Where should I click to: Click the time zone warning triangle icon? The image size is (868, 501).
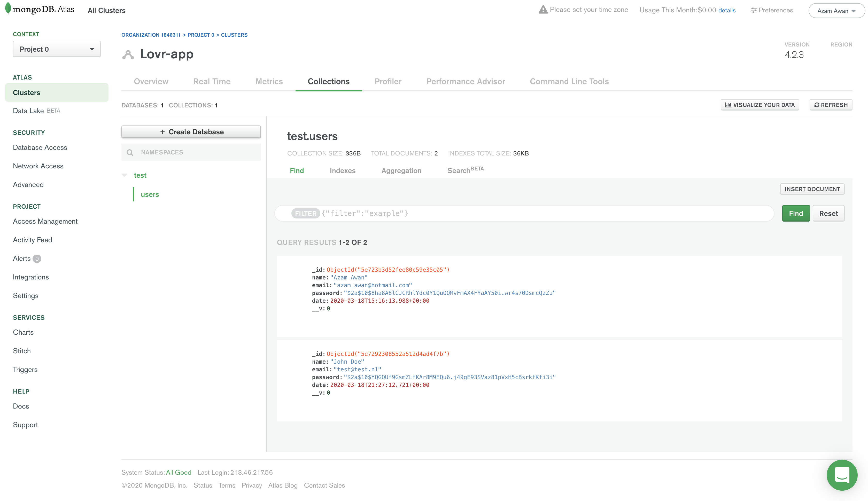coord(543,10)
